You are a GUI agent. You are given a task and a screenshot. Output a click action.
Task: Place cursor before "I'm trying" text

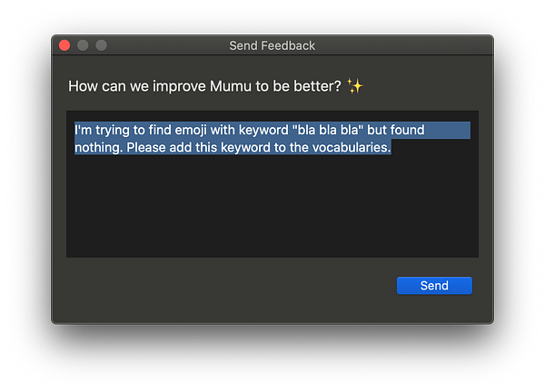[75, 131]
